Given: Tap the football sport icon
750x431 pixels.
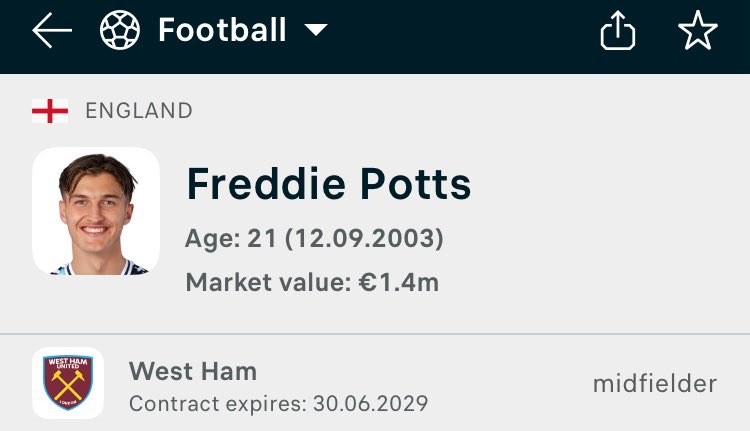Looking at the screenshot, I should point(120,30).
